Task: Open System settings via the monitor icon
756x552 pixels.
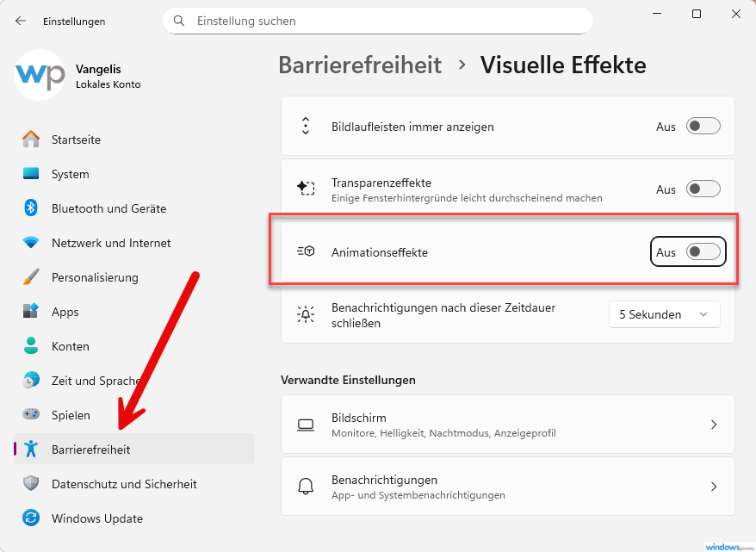Action: point(31,174)
